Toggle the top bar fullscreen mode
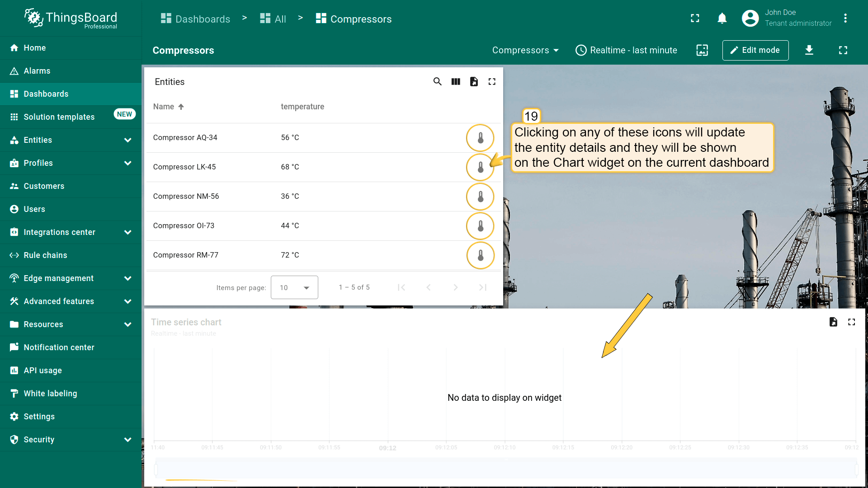Image resolution: width=868 pixels, height=488 pixels. click(x=695, y=19)
